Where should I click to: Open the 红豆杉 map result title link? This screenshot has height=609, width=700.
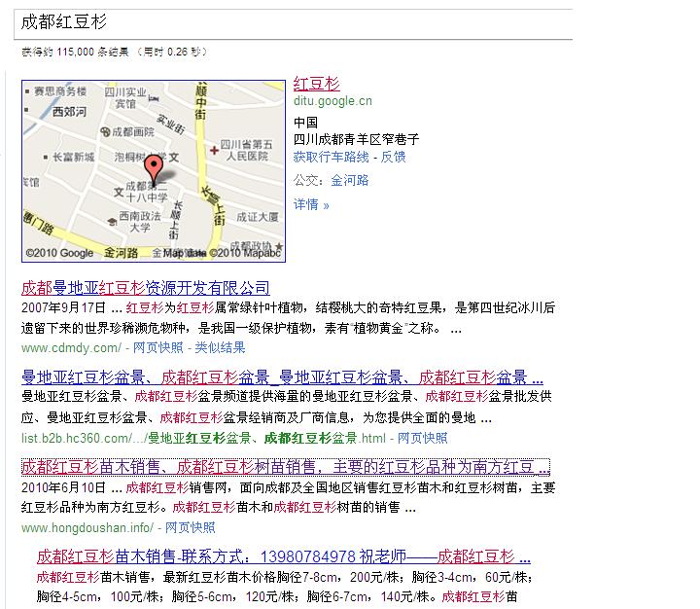click(x=316, y=84)
